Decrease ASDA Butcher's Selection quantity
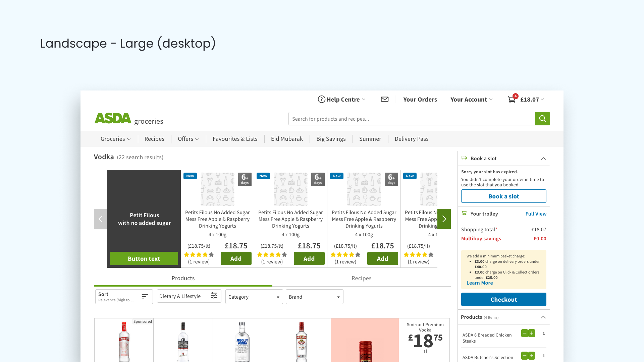The image size is (644, 362). pos(525,356)
